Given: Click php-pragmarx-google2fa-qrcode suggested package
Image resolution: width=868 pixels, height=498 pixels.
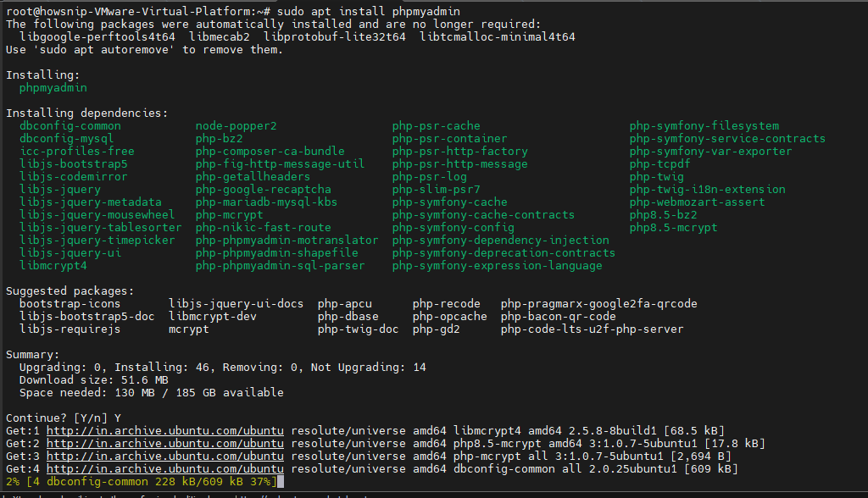Looking at the screenshot, I should point(599,304).
